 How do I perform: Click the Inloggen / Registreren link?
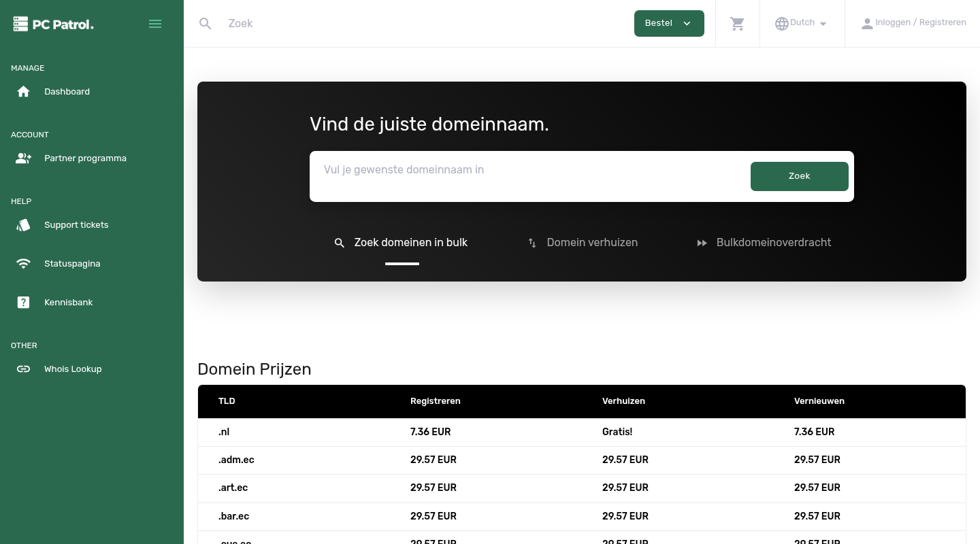pyautogui.click(x=920, y=22)
